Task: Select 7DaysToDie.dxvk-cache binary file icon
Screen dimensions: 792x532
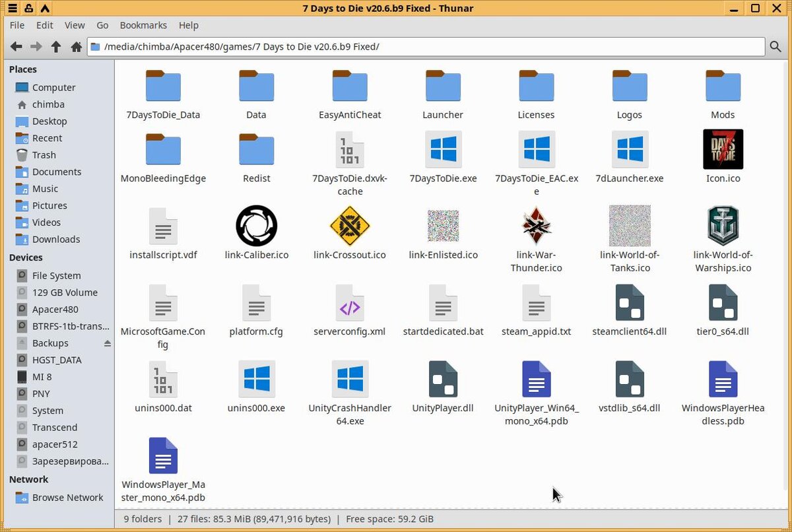Action: click(x=350, y=149)
